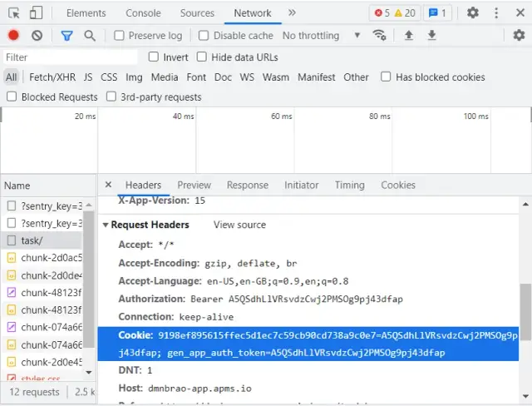Check the Disable cache option

point(204,36)
